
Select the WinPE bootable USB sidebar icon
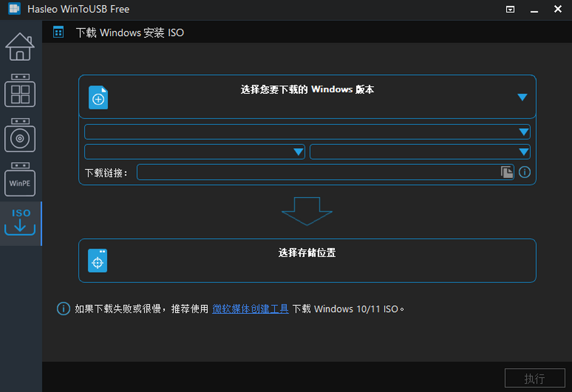click(x=20, y=180)
